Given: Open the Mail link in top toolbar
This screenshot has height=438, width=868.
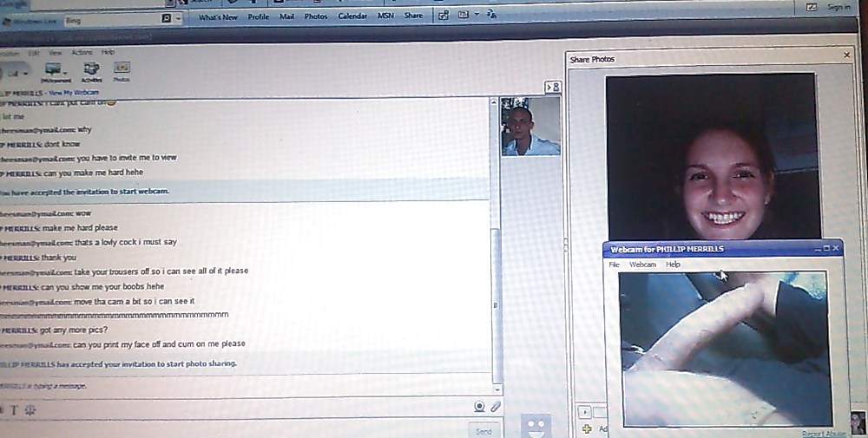Looking at the screenshot, I should pos(286,16).
